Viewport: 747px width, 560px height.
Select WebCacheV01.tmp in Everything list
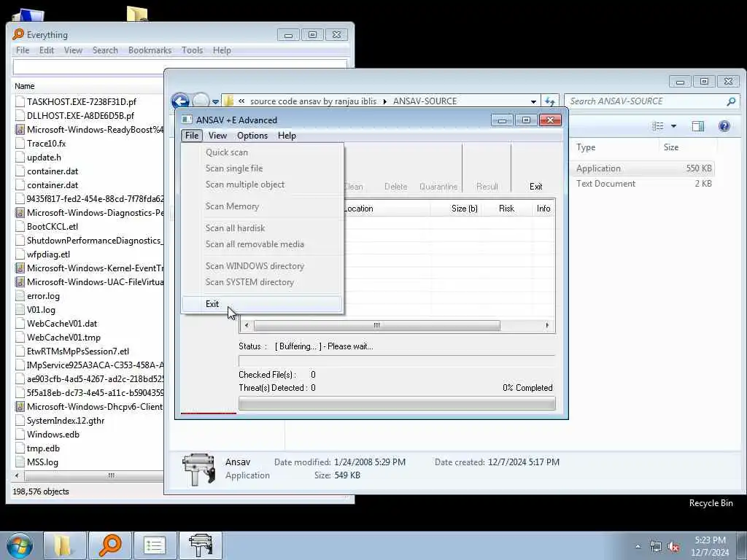pos(64,338)
